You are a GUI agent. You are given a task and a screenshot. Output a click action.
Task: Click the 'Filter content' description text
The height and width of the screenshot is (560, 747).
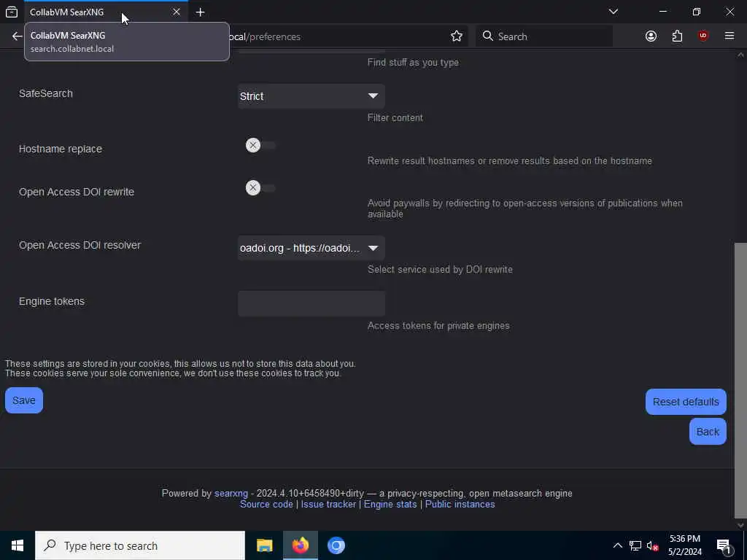[395, 117]
